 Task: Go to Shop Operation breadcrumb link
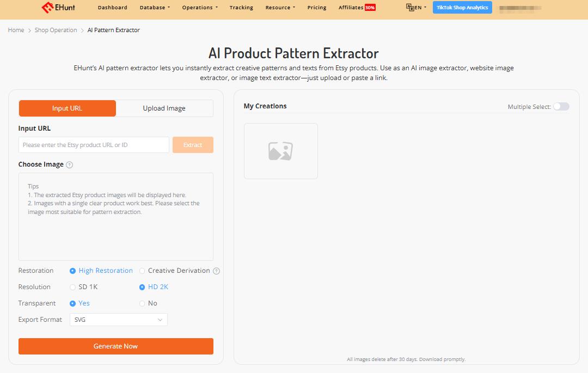(x=56, y=30)
